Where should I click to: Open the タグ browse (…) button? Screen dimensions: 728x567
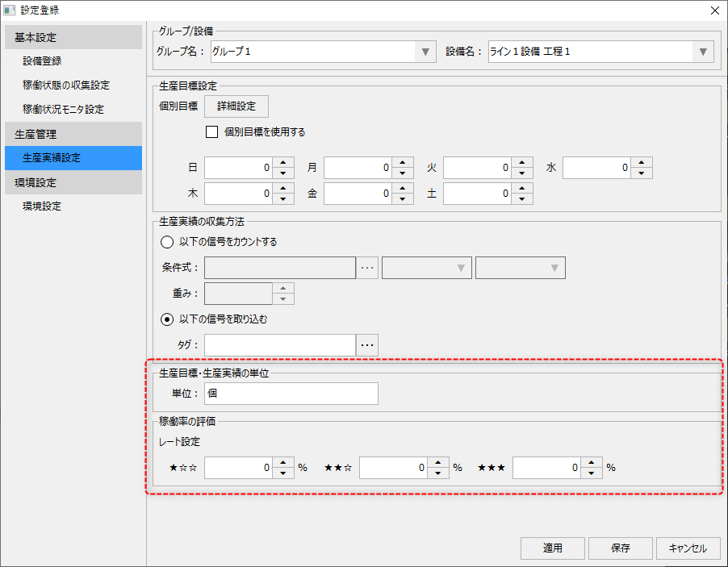point(367,344)
